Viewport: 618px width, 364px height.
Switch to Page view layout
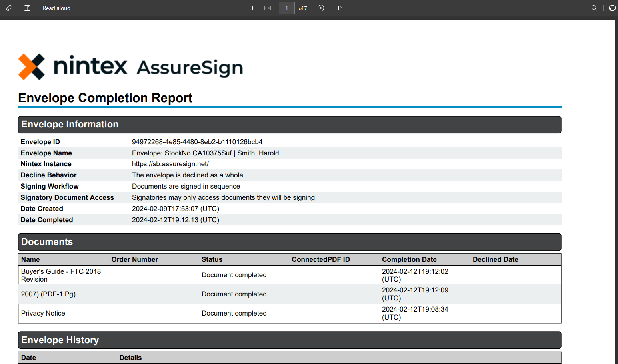(x=339, y=8)
